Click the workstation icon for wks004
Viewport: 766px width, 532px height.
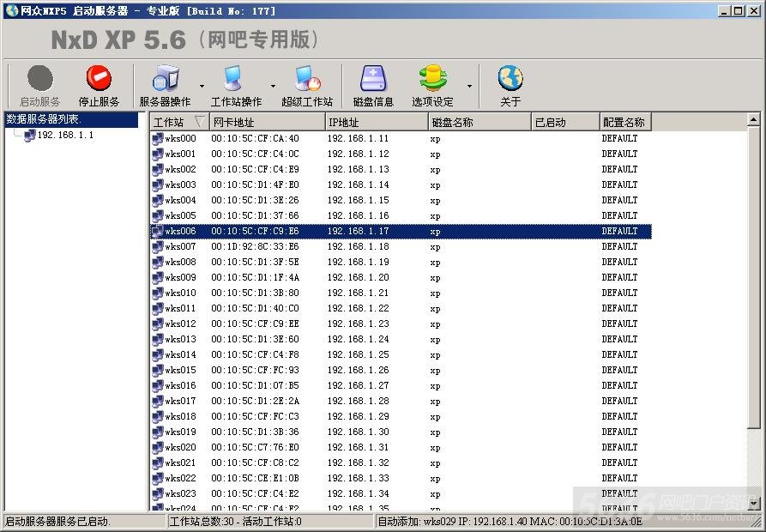[157, 200]
